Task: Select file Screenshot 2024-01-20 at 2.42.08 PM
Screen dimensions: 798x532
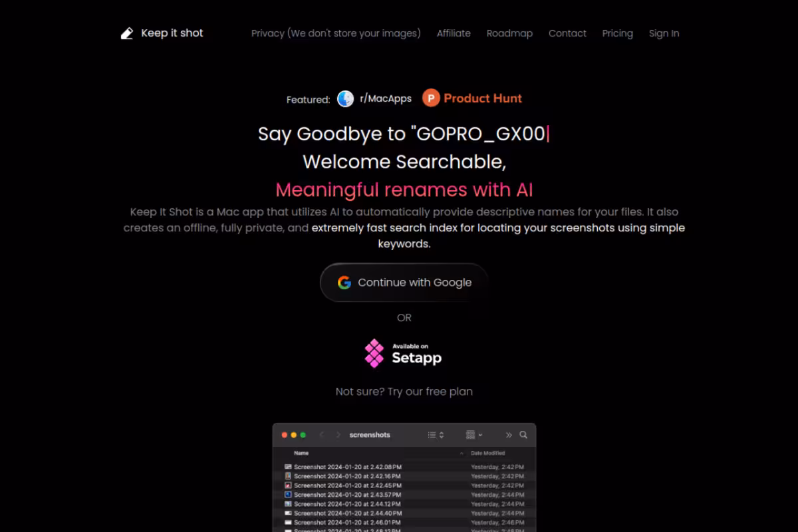Action: [x=348, y=467]
